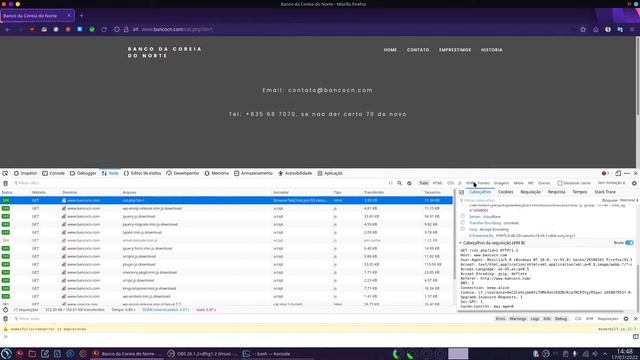Image resolution: width=640 pixels, height=360 pixels.
Task: Open console settings gear icon
Action: pyautogui.click(x=626, y=319)
